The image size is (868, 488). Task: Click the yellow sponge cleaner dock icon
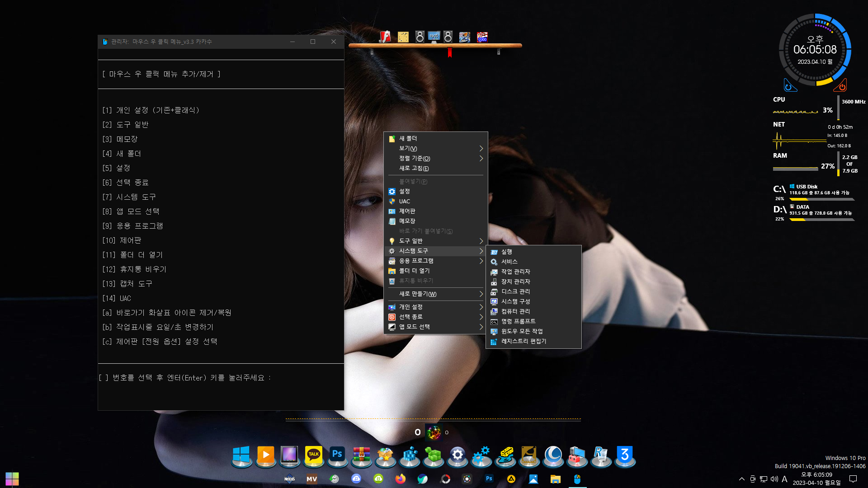click(x=505, y=455)
